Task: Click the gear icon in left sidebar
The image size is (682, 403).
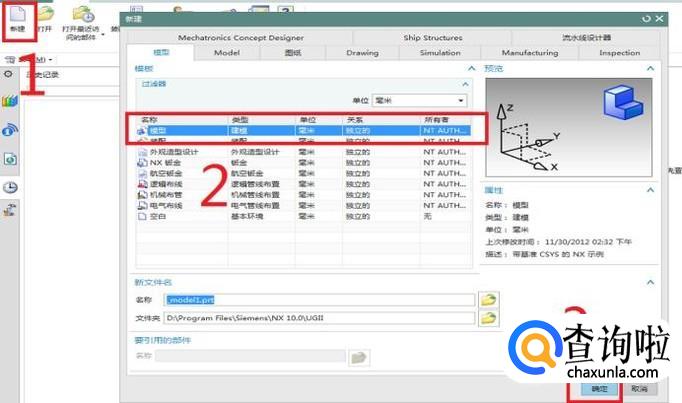Action: (x=8, y=74)
